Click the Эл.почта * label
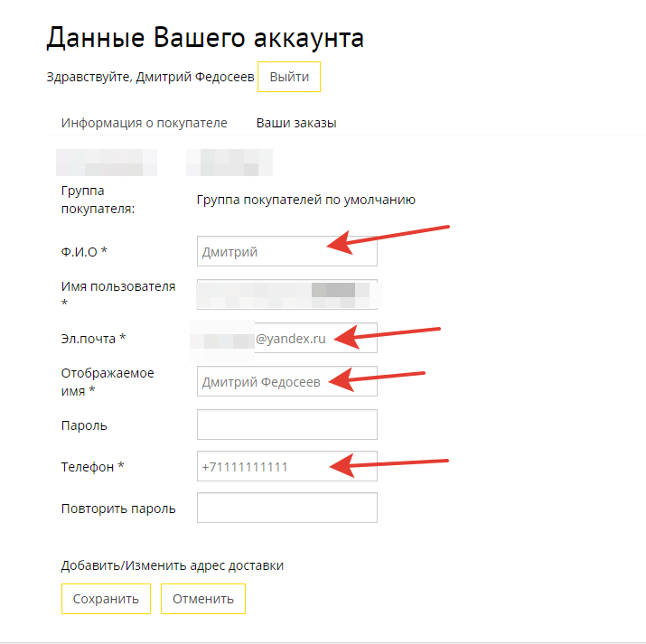Viewport: 646px width, 644px height. point(93,339)
